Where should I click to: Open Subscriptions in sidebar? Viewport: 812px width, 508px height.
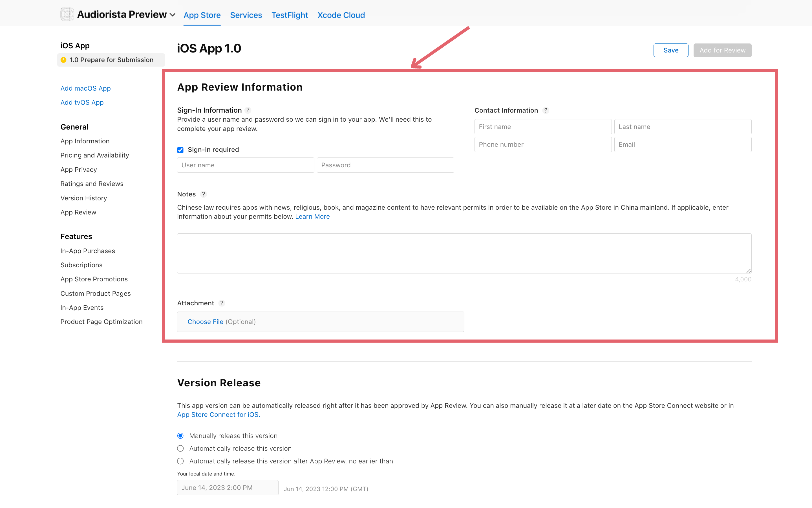tap(81, 265)
